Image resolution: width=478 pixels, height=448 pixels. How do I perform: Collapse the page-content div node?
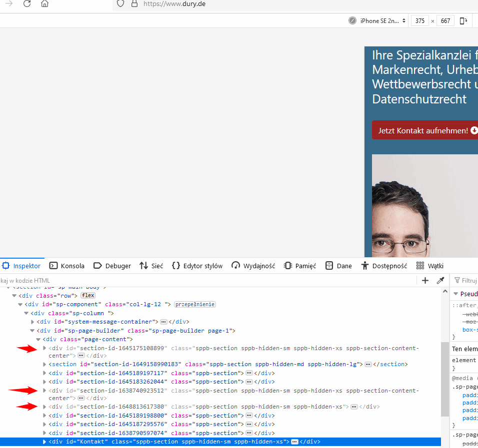tap(38, 340)
